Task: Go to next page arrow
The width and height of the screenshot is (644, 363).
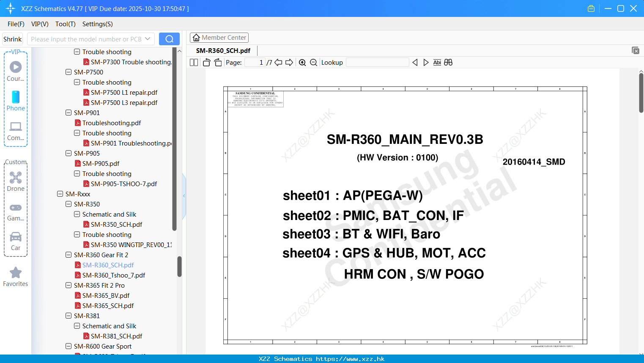Action: [x=289, y=63]
